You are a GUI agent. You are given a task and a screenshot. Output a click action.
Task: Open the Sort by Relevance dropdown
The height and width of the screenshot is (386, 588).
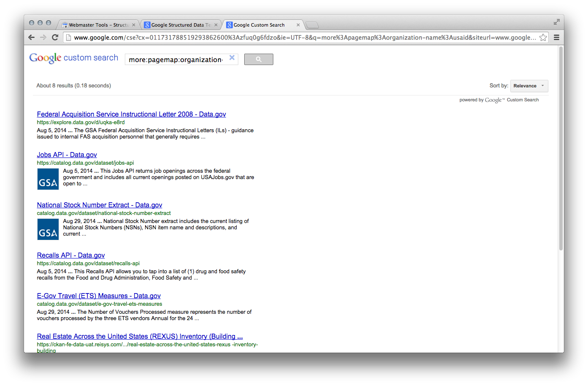[x=529, y=86]
